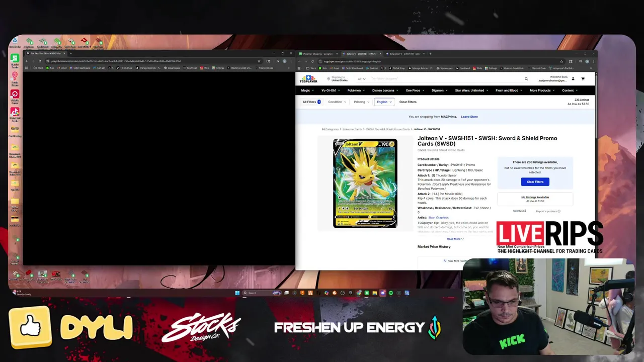Click All Categories in the breadcrumb
The width and height of the screenshot is (644, 362).
coord(330,129)
